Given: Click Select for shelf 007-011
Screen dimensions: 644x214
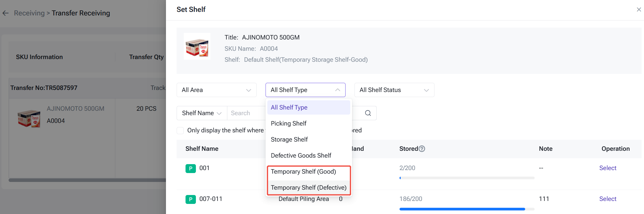Looking at the screenshot, I should (x=608, y=199).
